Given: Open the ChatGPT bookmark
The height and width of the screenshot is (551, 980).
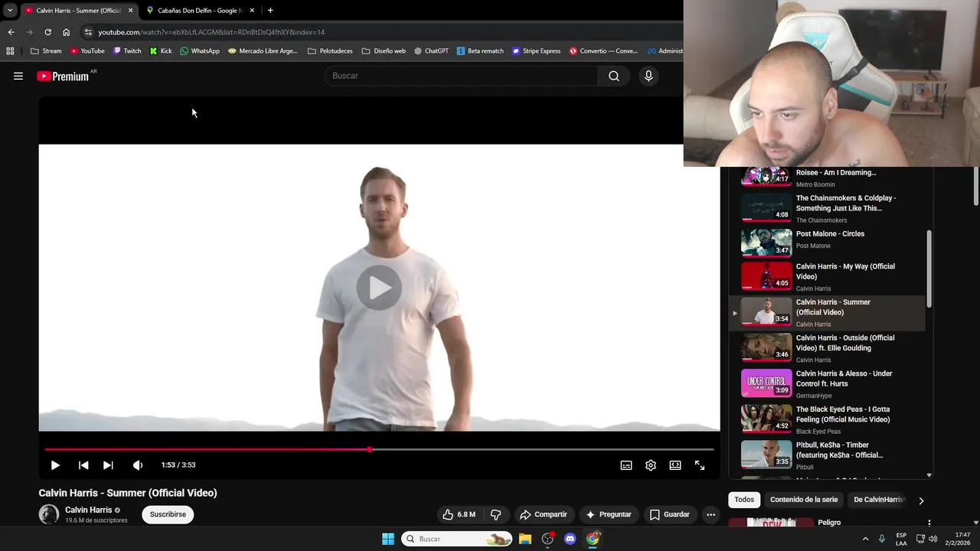Looking at the screenshot, I should (x=431, y=51).
